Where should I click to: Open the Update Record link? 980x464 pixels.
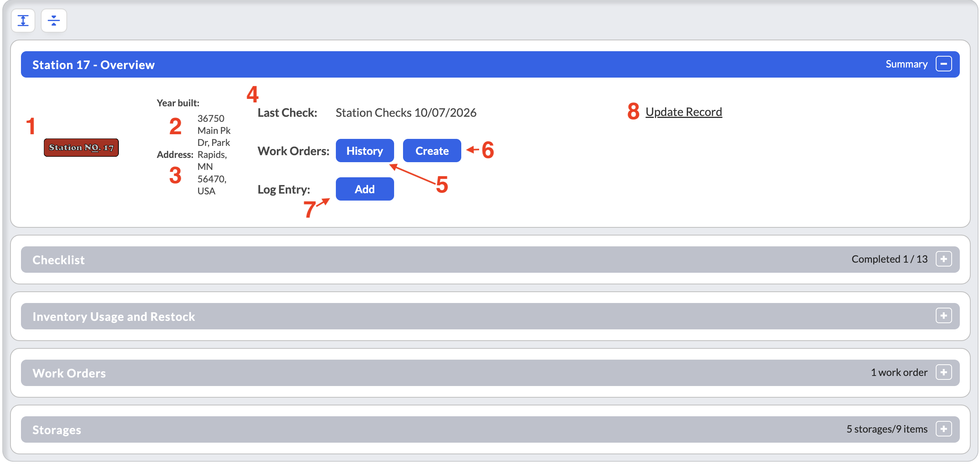pos(684,112)
